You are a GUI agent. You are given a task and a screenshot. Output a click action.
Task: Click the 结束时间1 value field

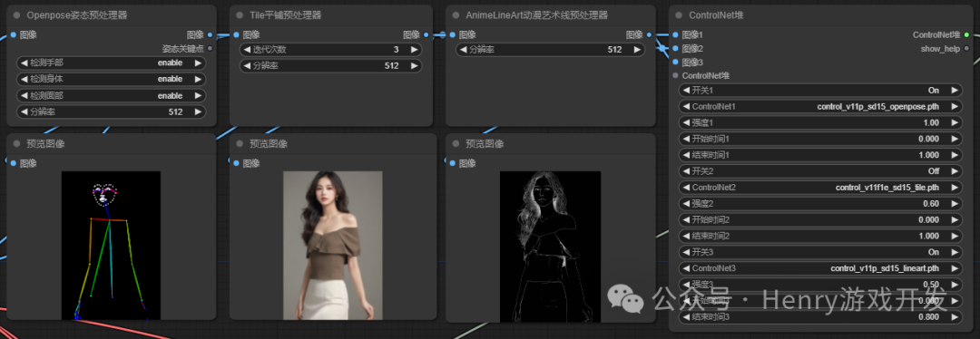coord(820,155)
